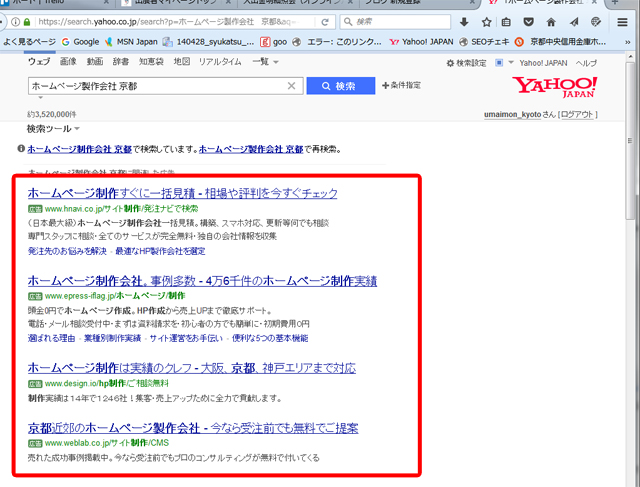640x487 pixels.
Task: Expand the 一覧 dropdown
Action: 265,62
